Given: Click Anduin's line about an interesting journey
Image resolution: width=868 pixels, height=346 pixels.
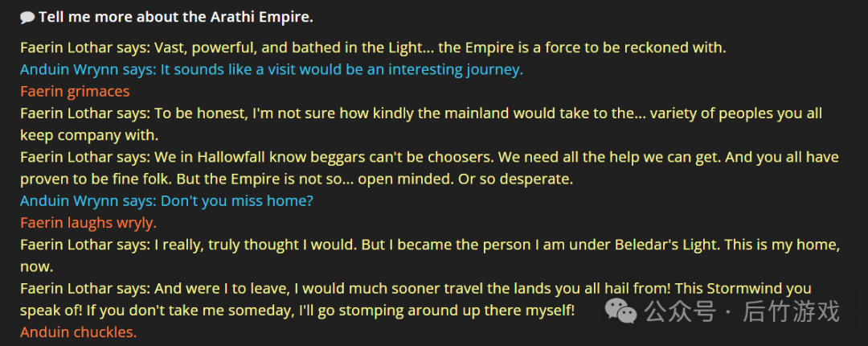Looking at the screenshot, I should point(272,70).
